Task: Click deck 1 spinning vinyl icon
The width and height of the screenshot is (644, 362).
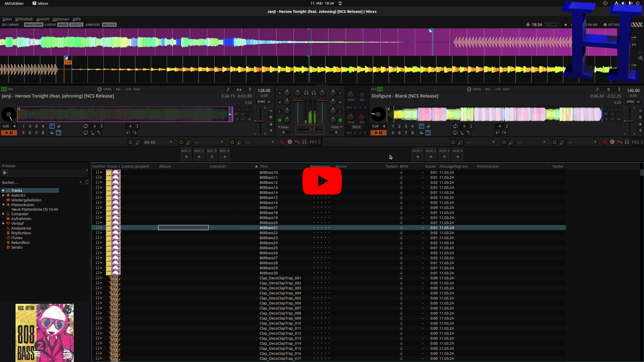Action: pyautogui.click(x=9, y=114)
